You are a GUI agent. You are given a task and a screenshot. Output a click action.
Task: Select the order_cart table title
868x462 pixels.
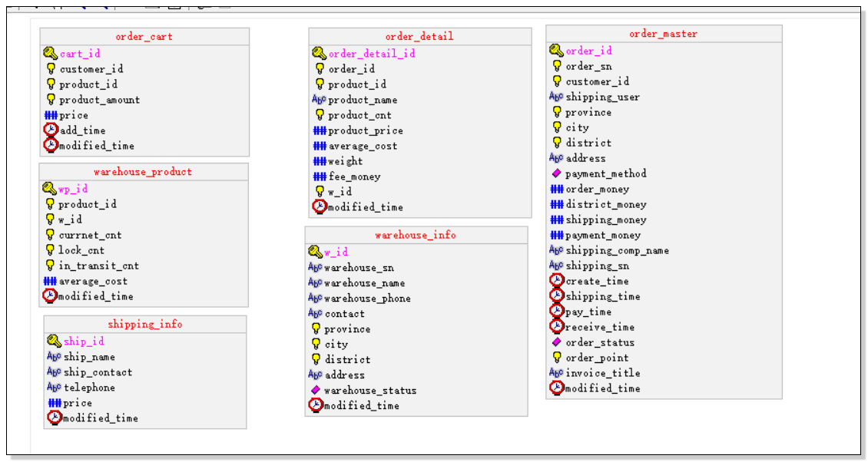[144, 37]
